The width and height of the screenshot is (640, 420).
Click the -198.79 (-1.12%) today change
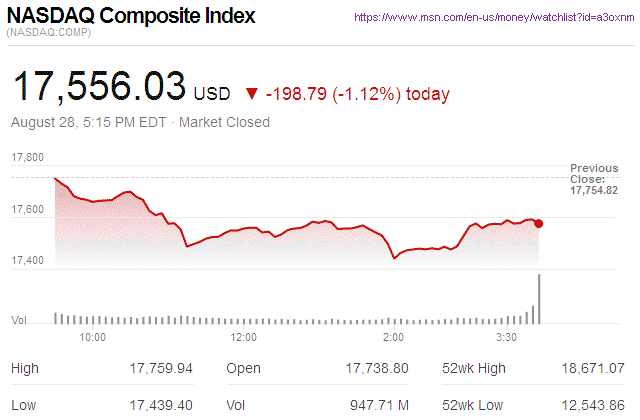point(358,94)
